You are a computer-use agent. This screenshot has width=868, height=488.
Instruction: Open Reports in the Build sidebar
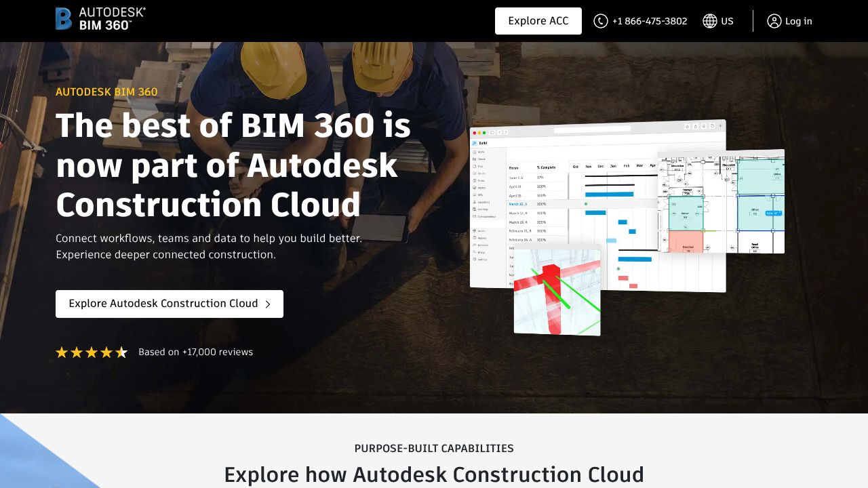pyautogui.click(x=481, y=238)
